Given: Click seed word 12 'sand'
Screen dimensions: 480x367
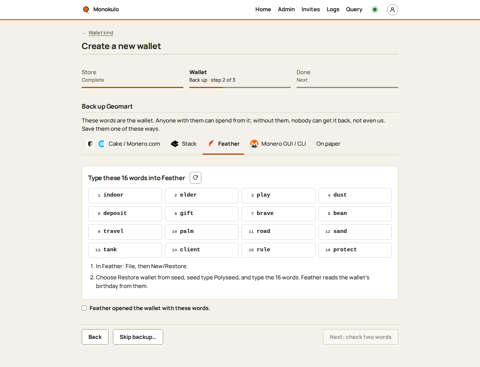Looking at the screenshot, I should click(x=355, y=231).
